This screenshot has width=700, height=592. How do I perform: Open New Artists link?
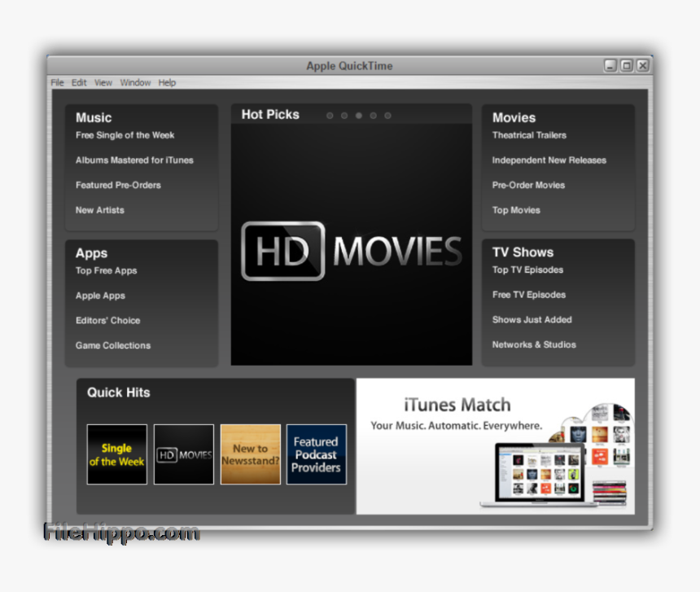pos(100,210)
